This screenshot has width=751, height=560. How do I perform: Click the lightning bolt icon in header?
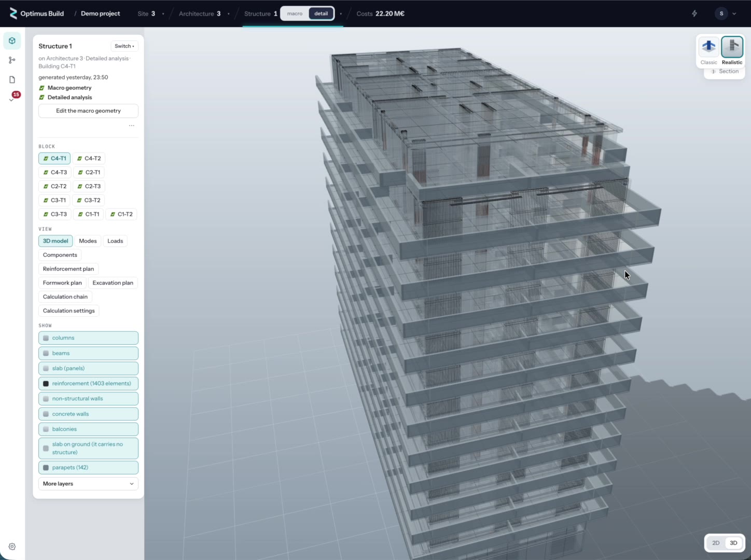click(694, 13)
